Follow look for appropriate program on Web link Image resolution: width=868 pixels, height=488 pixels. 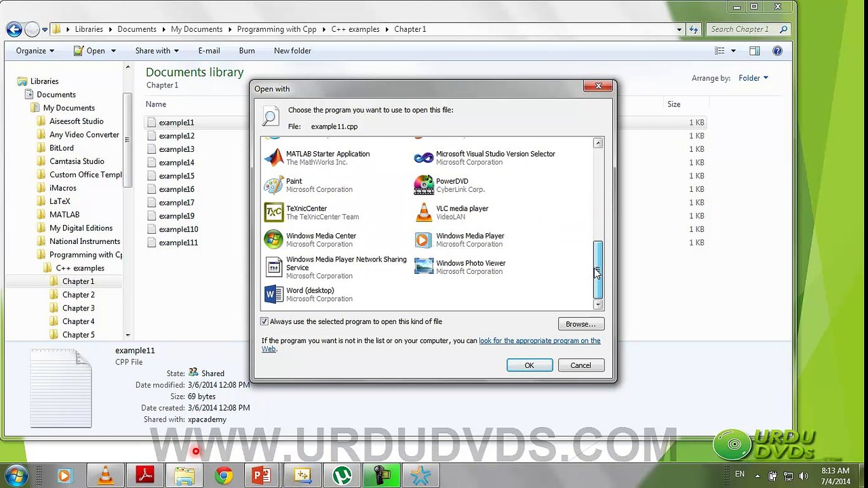540,341
